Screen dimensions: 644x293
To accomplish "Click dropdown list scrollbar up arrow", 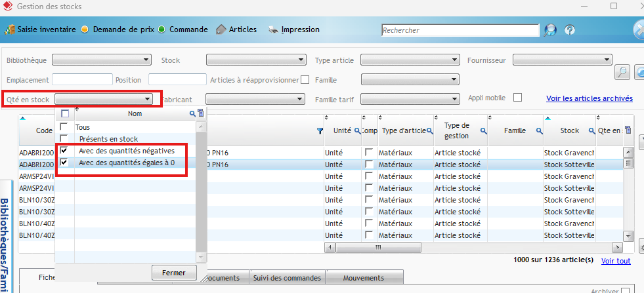I will coord(201,127).
